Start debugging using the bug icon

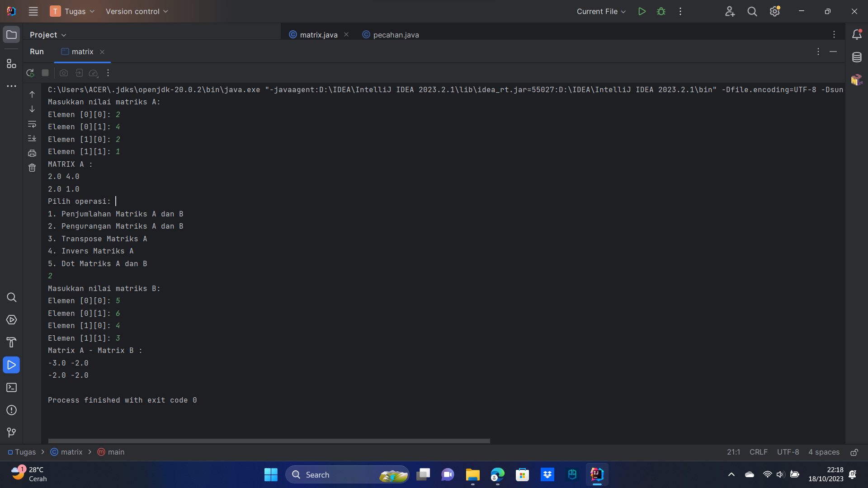tap(661, 11)
